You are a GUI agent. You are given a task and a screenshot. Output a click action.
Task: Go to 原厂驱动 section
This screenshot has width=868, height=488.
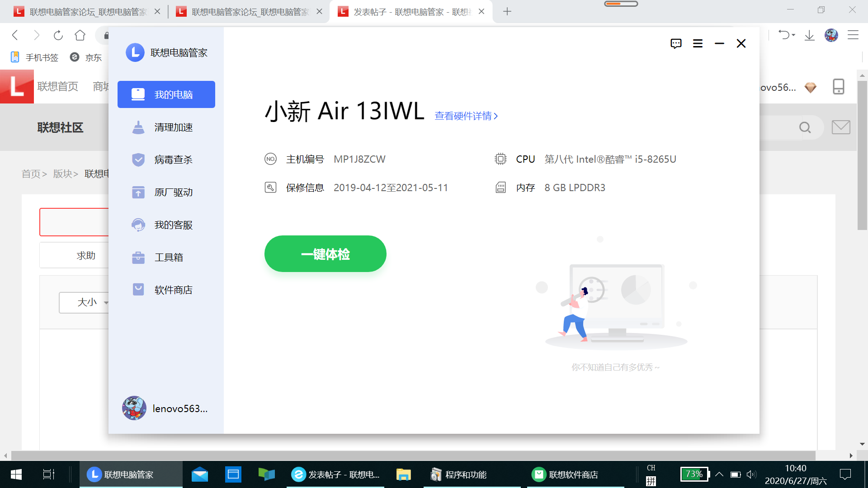[166, 192]
